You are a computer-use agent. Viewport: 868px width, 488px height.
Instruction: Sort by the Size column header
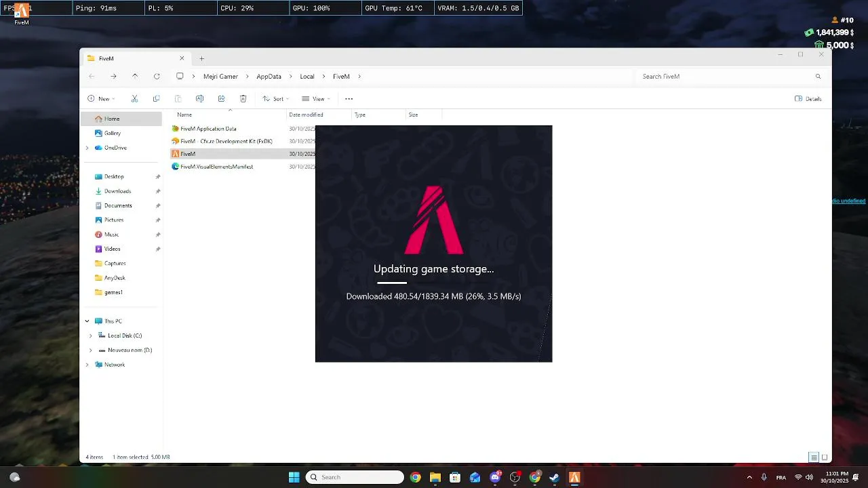[x=413, y=115]
